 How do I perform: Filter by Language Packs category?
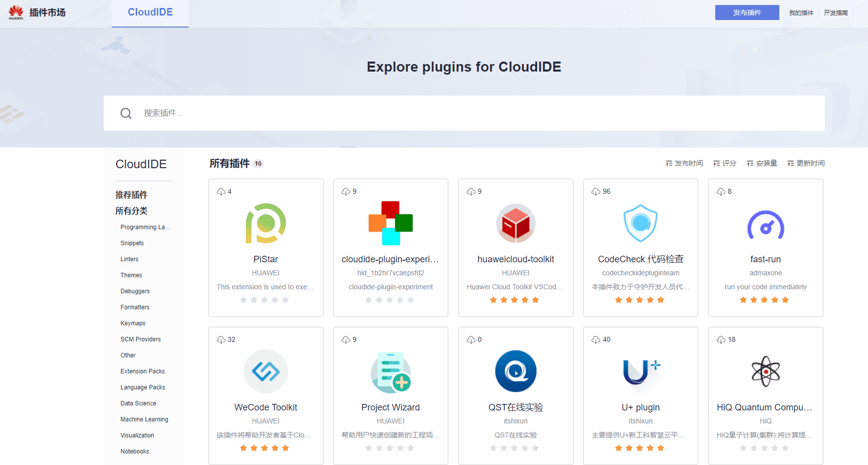(143, 387)
